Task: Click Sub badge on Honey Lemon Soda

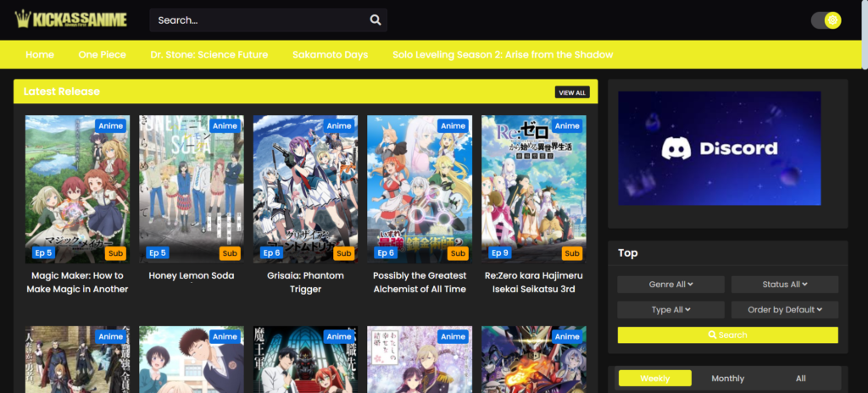Action: 230,253
